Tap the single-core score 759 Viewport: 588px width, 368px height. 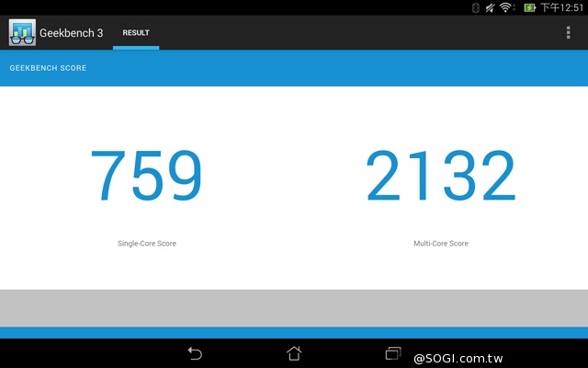point(146,178)
